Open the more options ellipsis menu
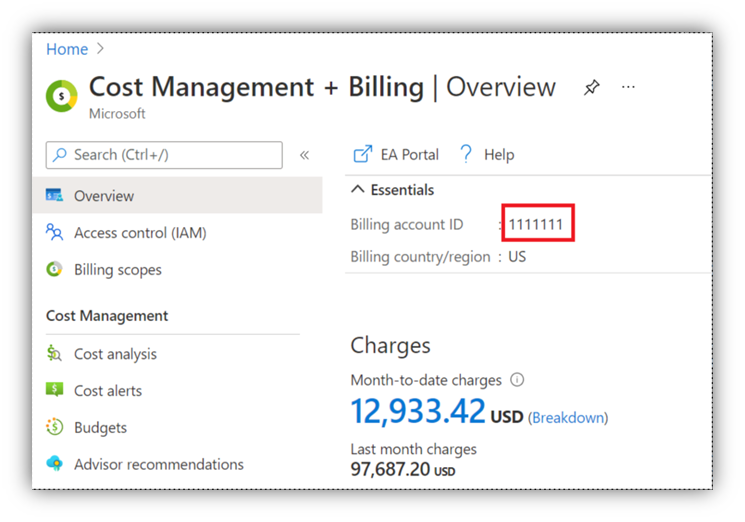The image size is (745, 522). pos(628,87)
